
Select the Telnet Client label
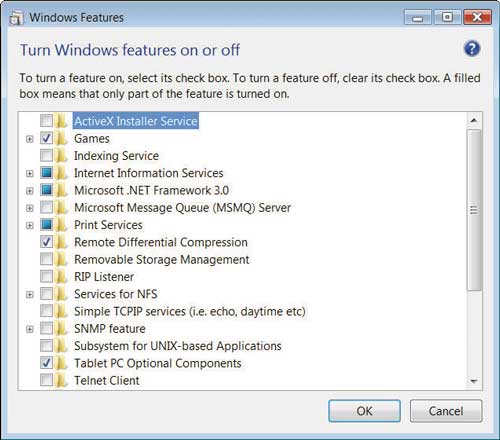(x=107, y=380)
